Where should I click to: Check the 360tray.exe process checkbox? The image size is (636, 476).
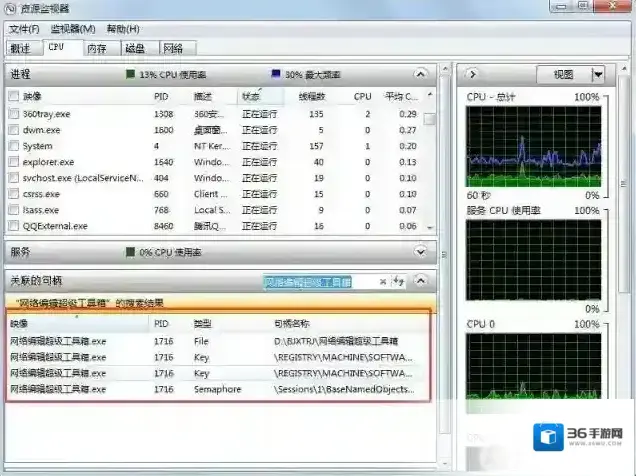[14, 114]
